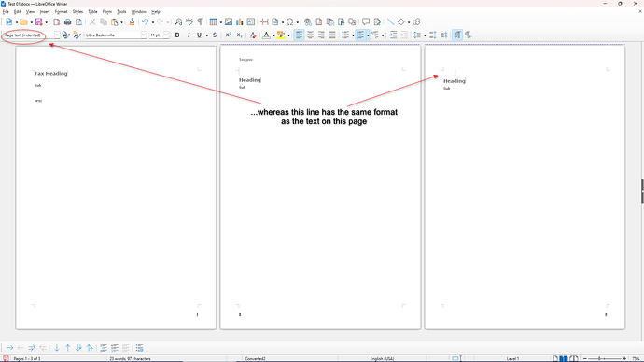Screen dimensions: 644x362
Task: Print the document using the printer icon
Action: pyautogui.click(x=68, y=21)
